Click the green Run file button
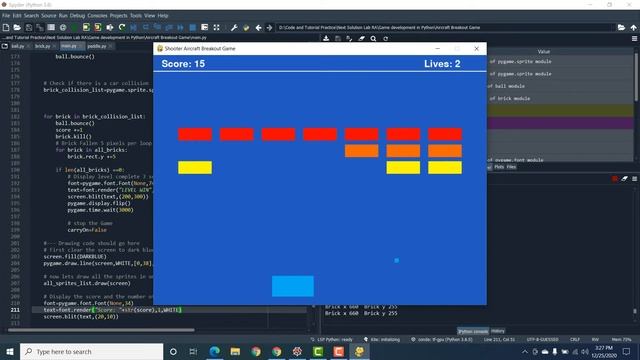This screenshot has width=640, height=360. click(74, 27)
